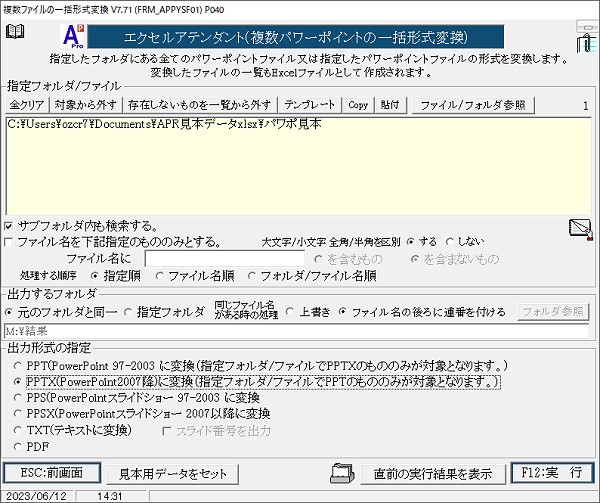Click the Copy button
Image resolution: width=600 pixels, height=503 pixels.
coord(358,105)
